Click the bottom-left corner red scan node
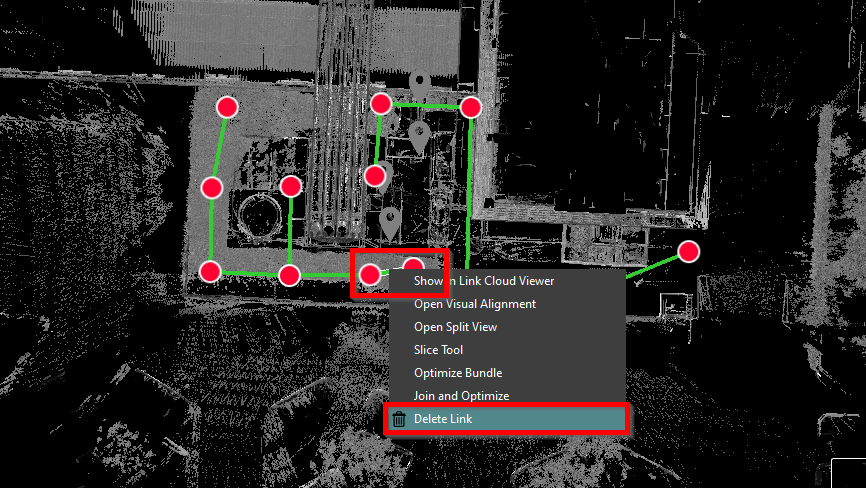The width and height of the screenshot is (866, 488). point(210,271)
